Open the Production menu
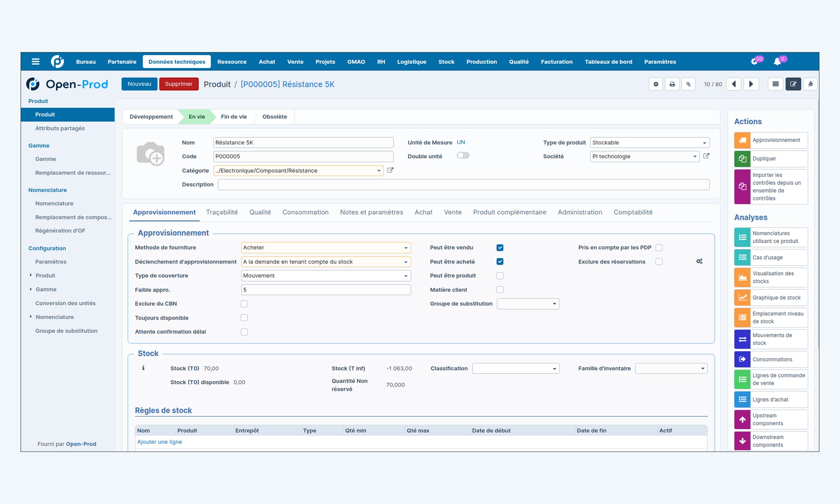840x504 pixels. [x=481, y=62]
